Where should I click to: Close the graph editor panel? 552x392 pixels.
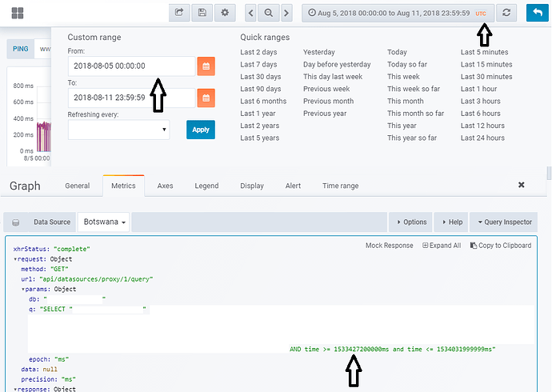522,185
